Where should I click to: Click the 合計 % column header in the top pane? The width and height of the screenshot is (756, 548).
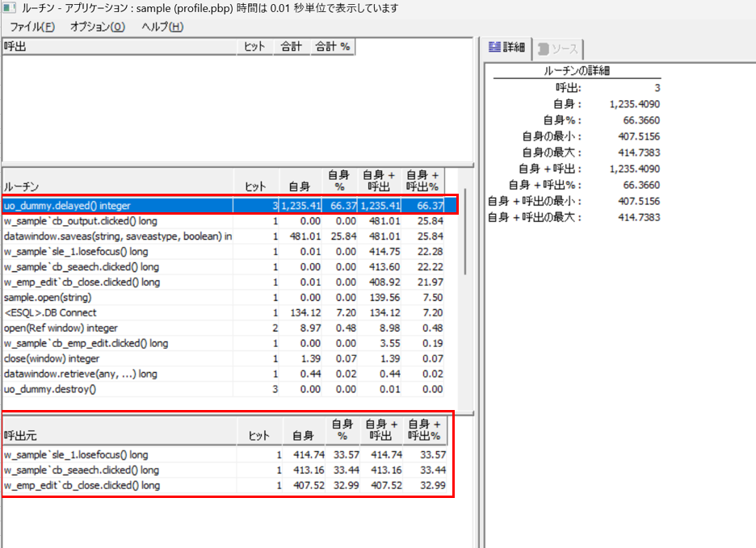point(332,47)
